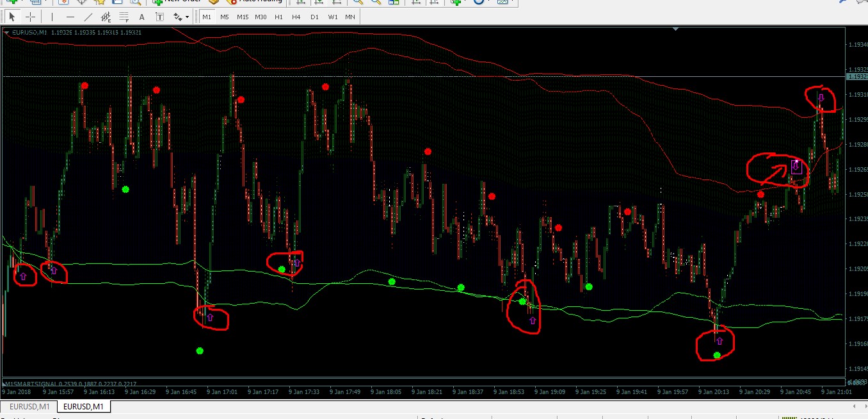
Task: Switch chart to D1 daily timeframe
Action: pos(314,17)
